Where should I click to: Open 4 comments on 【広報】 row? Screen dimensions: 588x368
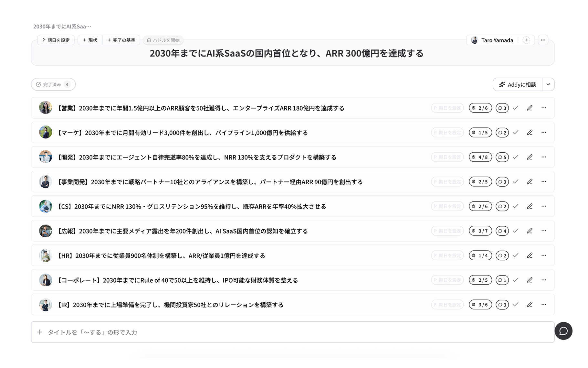click(502, 231)
